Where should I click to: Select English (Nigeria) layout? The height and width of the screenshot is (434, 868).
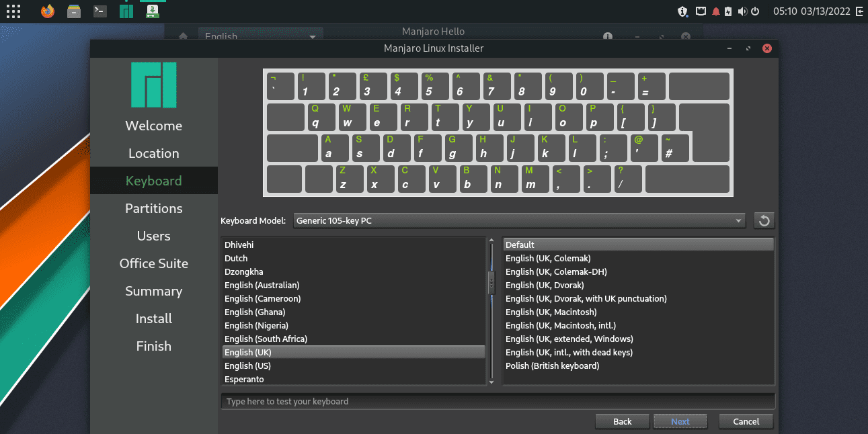[354, 325]
